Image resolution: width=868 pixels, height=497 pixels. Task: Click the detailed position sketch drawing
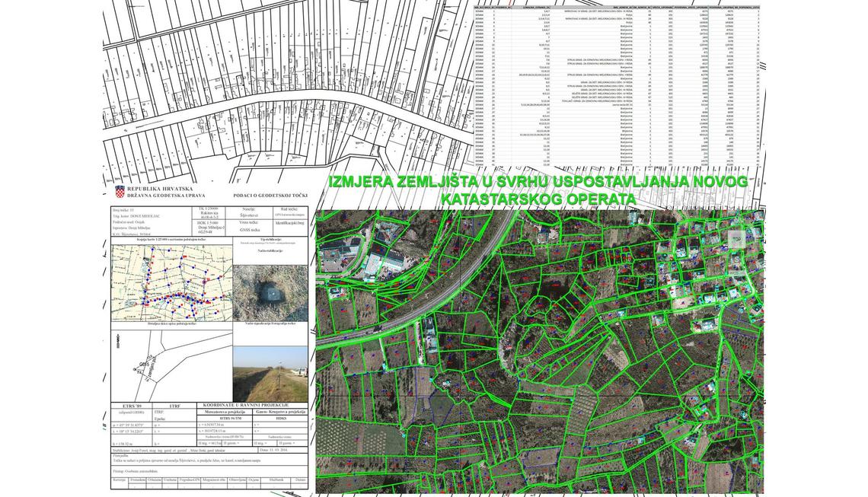click(x=172, y=362)
